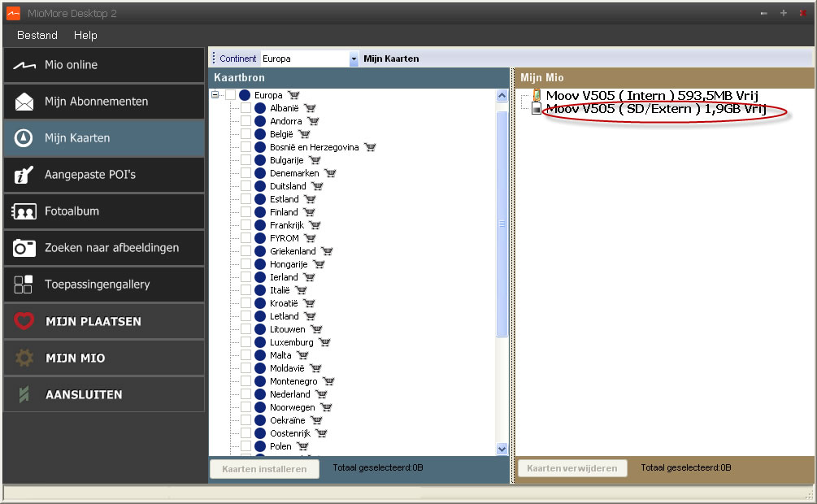Select the FYROM row text
This screenshot has height=504, width=817.
pyautogui.click(x=284, y=239)
